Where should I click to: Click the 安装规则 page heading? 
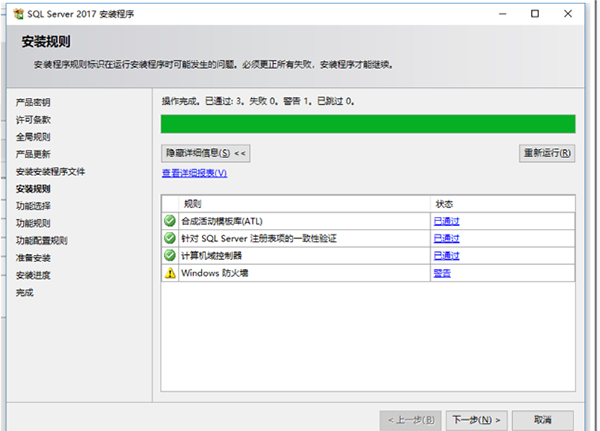[46, 41]
